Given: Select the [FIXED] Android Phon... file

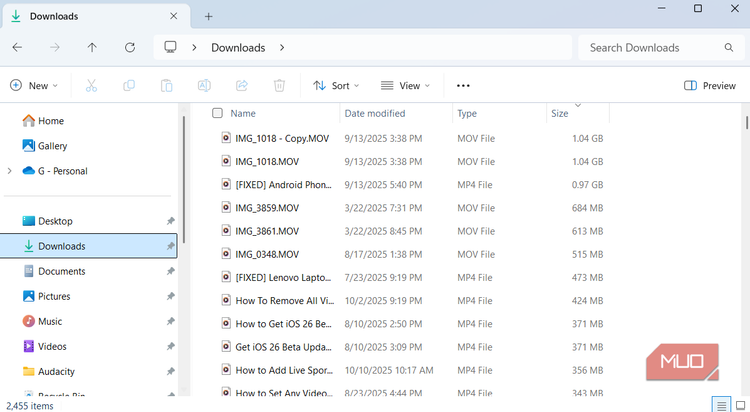Looking at the screenshot, I should pos(283,185).
